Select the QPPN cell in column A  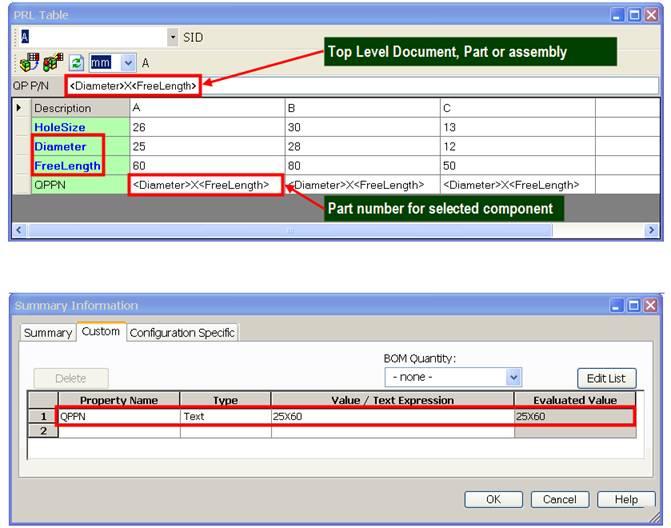206,185
